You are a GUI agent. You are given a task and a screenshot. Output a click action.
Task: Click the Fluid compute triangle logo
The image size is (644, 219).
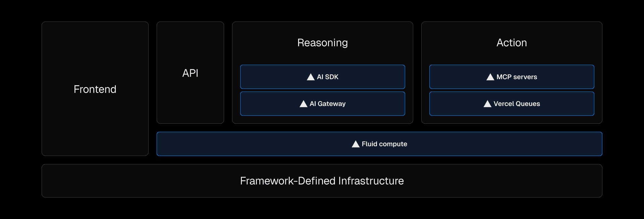coord(356,144)
